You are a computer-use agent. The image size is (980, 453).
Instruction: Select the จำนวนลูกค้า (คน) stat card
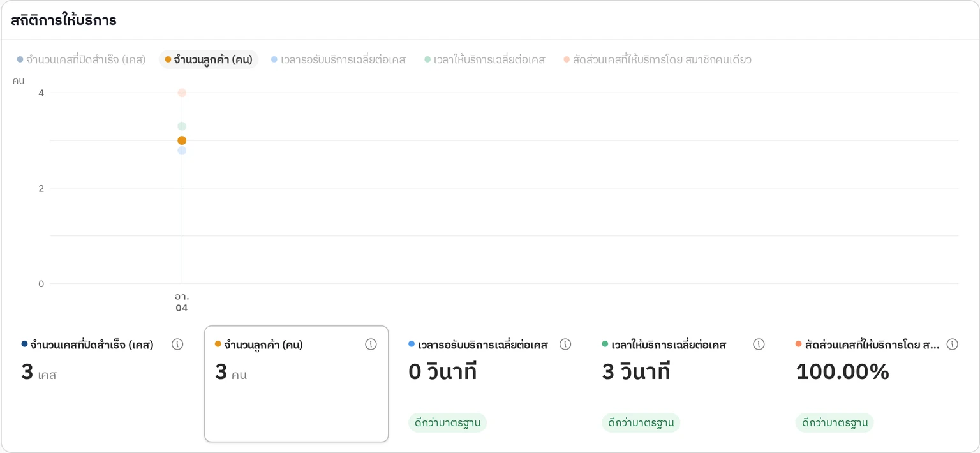[296, 383]
